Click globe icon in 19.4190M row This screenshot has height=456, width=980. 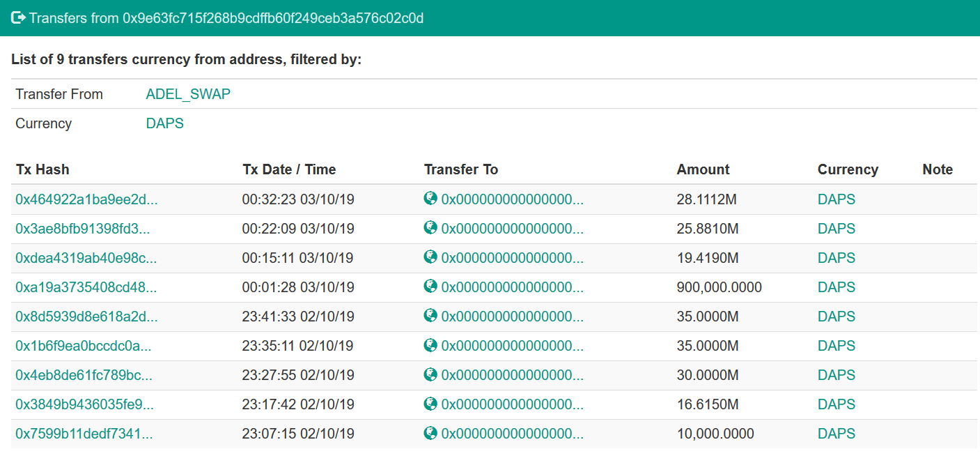[430, 257]
